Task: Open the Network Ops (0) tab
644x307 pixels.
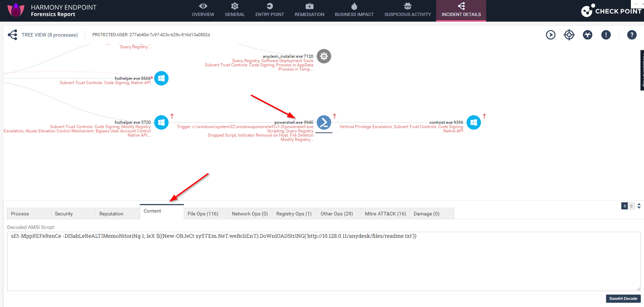Action: (250, 214)
